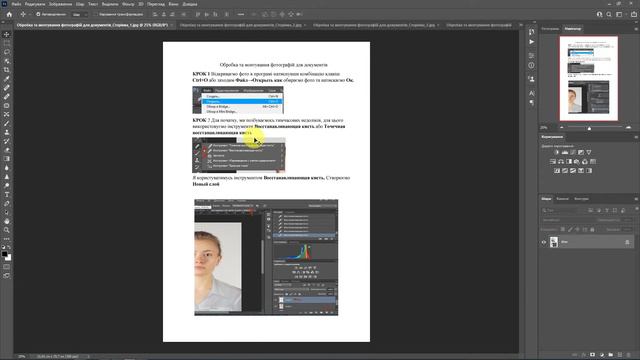Screen dimensions: 640x360
Task: Open the History panel icon
Action: click(x=531, y=32)
